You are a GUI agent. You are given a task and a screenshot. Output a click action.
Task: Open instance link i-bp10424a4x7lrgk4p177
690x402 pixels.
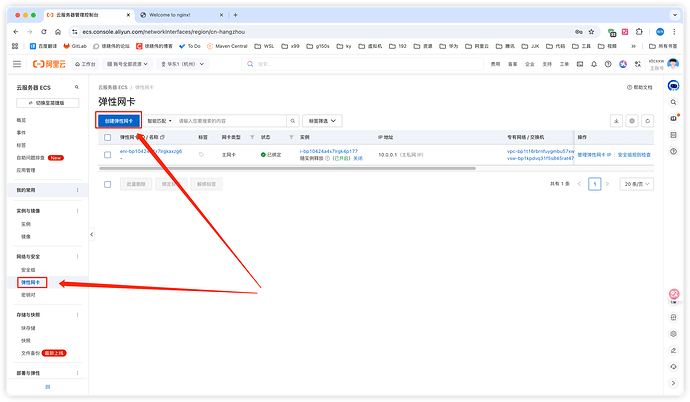pos(329,151)
